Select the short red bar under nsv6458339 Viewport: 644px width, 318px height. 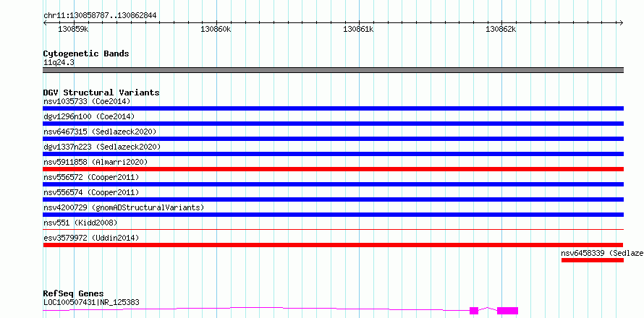[592, 260]
